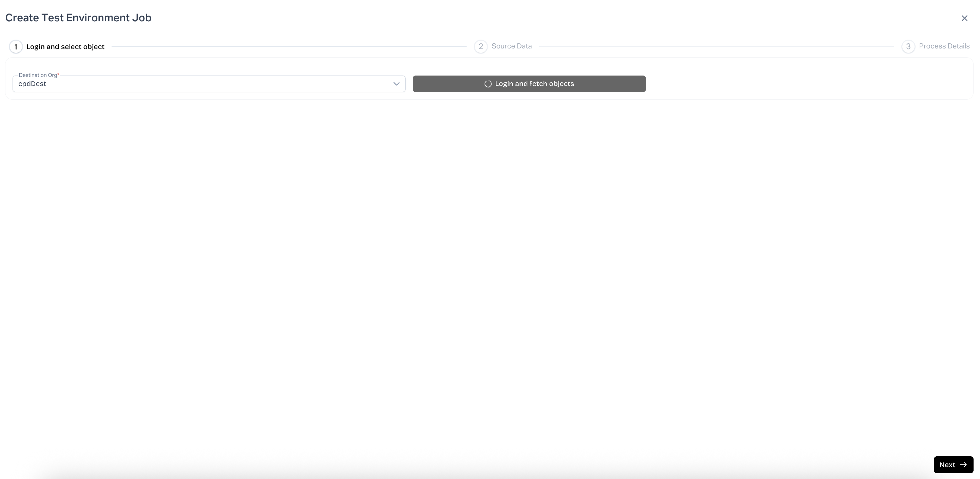The image size is (980, 479).
Task: Expand the Destination Org dropdown chevron
Action: pos(396,84)
